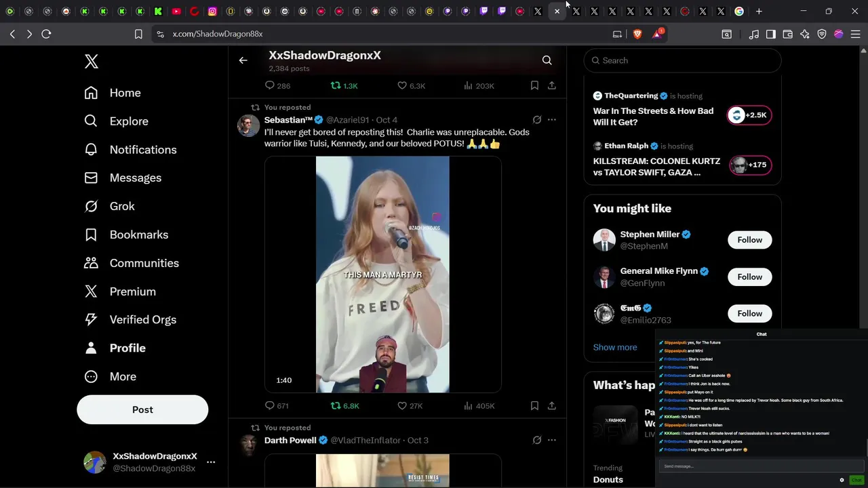The image size is (868, 488).
Task: View analytics of post with 203K views
Action: click(x=479, y=85)
